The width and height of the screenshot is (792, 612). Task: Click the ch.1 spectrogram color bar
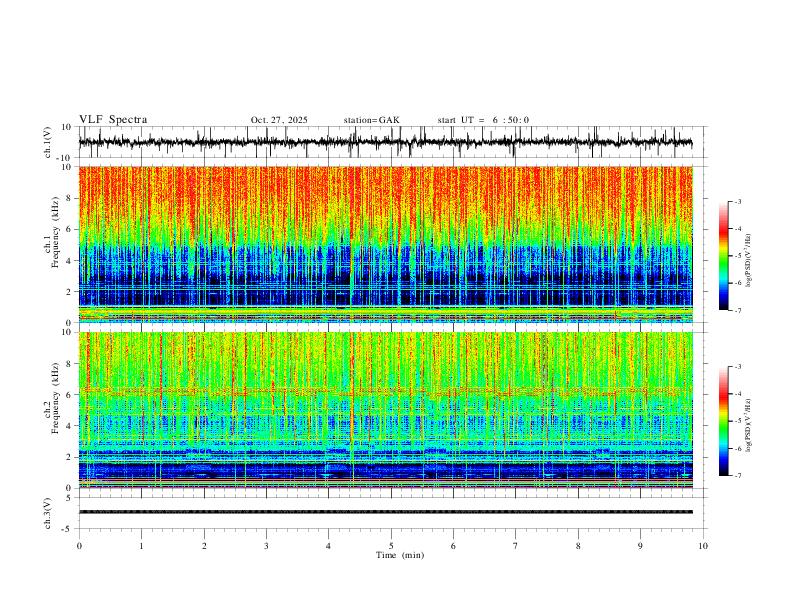723,256
